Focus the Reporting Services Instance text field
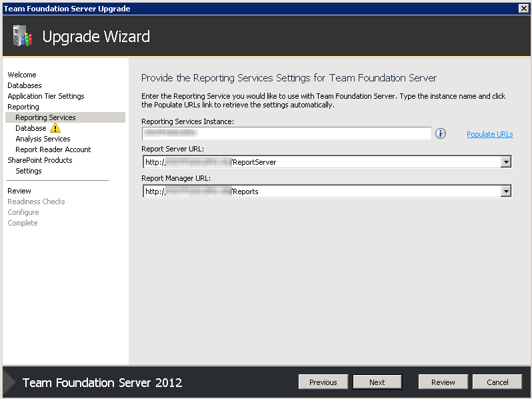The image size is (532, 399). [287, 133]
